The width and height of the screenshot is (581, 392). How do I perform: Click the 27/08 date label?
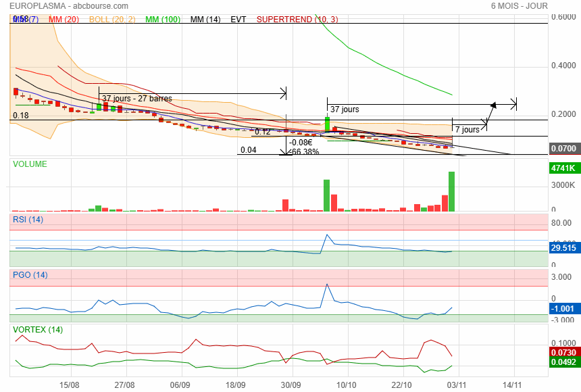[124, 385]
